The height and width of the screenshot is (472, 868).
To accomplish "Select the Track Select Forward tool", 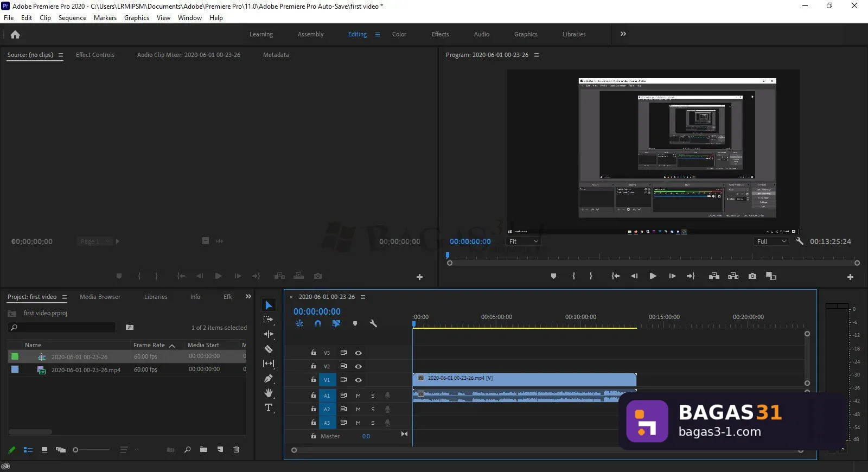I will click(269, 320).
